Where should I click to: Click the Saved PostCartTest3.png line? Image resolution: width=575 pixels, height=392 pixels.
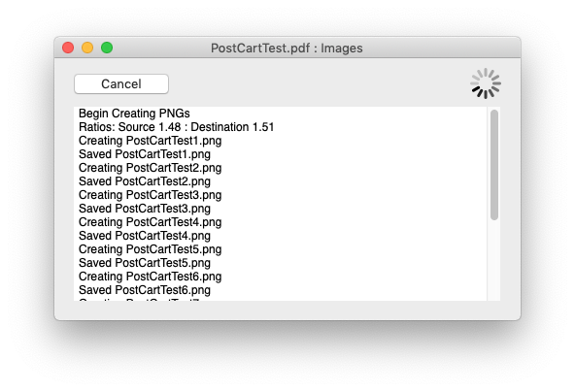145,209
